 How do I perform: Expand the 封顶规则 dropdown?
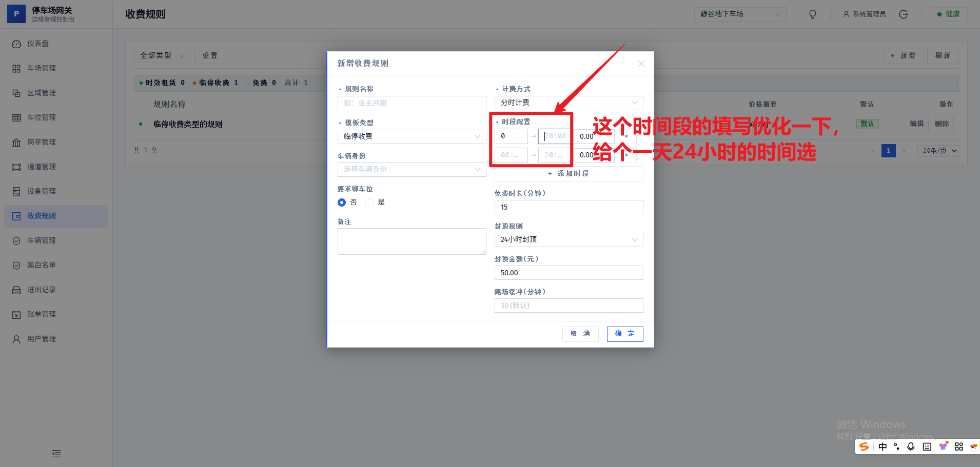coord(567,239)
